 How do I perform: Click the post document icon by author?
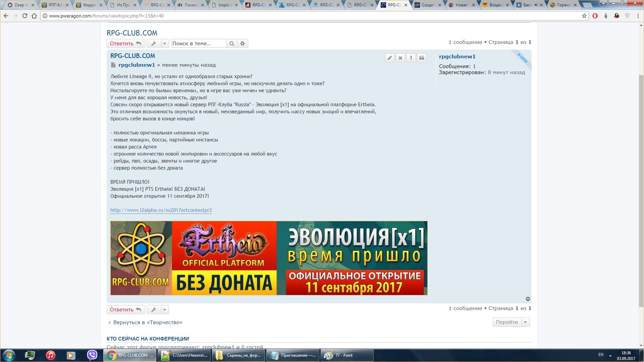113,65
